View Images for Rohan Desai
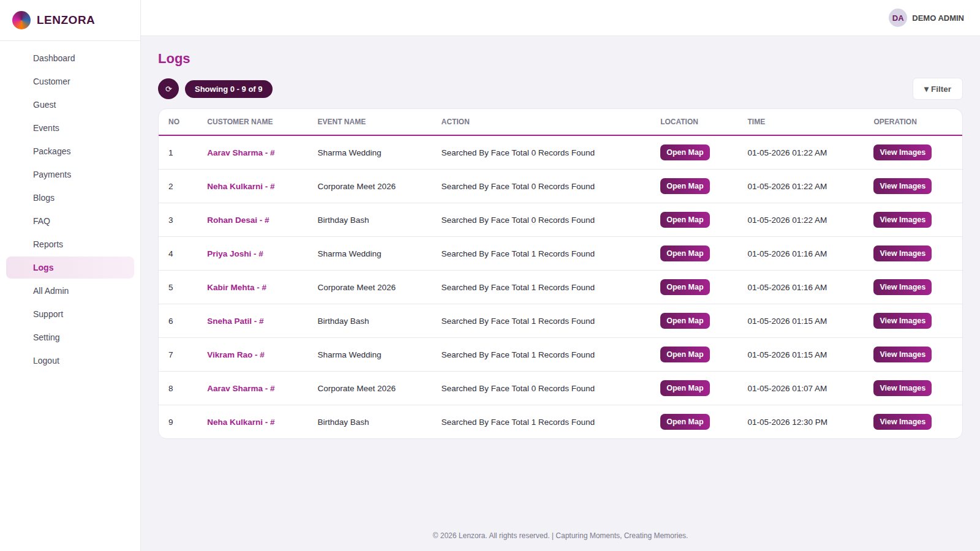Screen dimensions: 980x551 pos(902,220)
